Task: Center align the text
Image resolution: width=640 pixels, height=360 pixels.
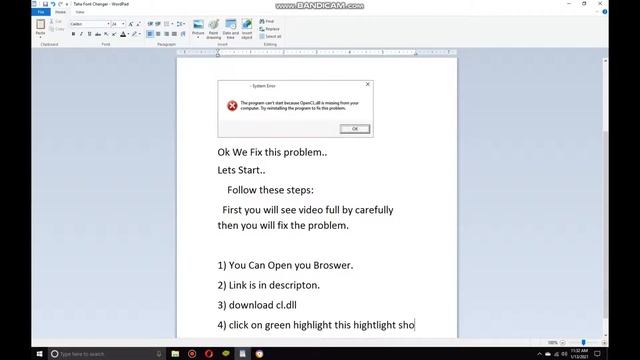Action: (x=158, y=34)
